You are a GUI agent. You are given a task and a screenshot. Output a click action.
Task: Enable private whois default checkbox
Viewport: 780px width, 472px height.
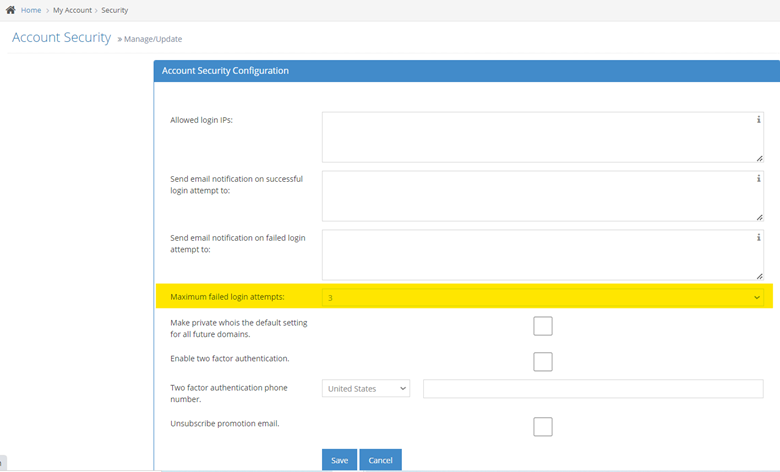pyautogui.click(x=543, y=326)
